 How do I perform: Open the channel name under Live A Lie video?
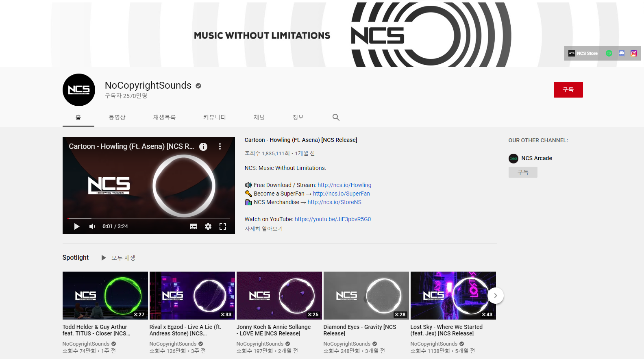point(173,344)
